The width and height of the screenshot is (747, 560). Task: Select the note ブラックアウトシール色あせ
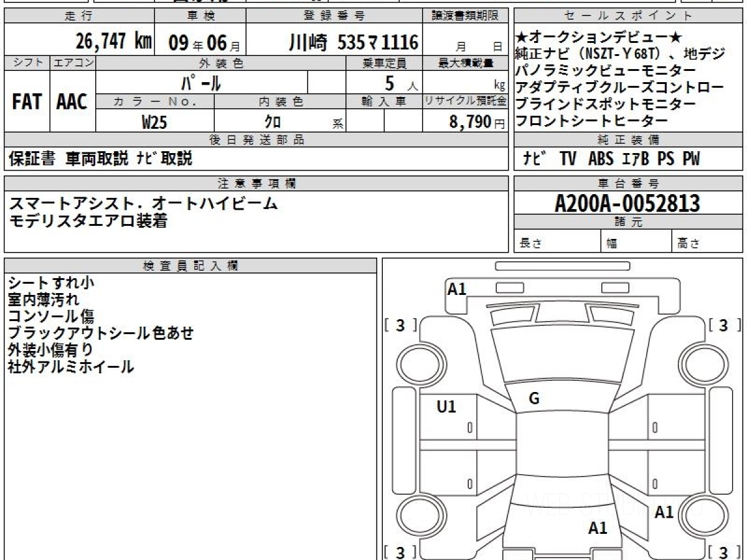pyautogui.click(x=101, y=334)
